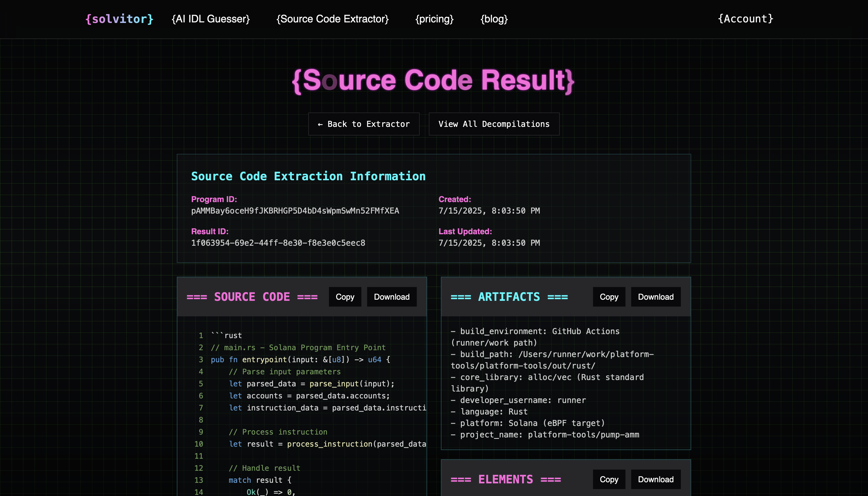Click the Created: label

(x=455, y=199)
